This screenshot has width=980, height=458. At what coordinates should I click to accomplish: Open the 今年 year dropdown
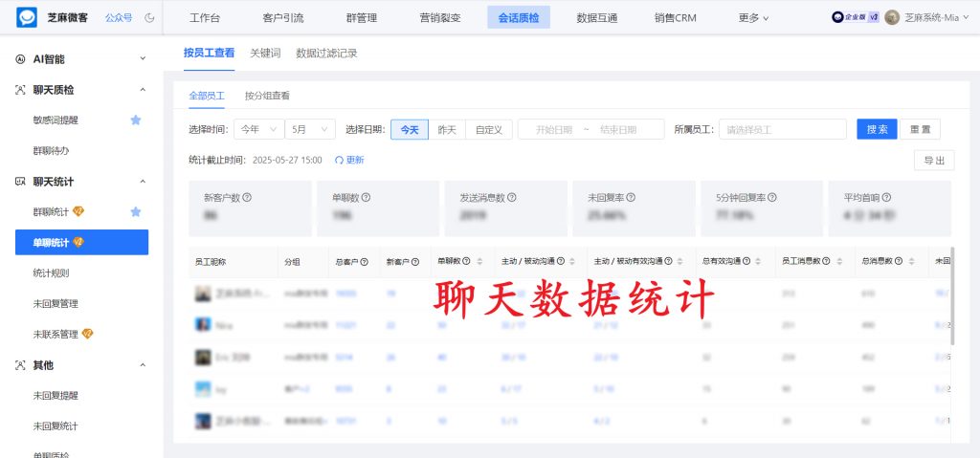click(258, 129)
